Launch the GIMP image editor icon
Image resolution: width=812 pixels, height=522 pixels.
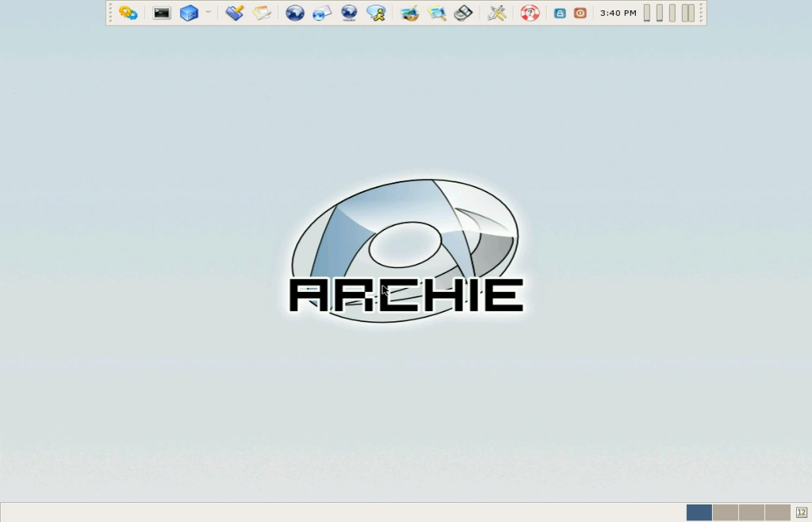click(409, 13)
